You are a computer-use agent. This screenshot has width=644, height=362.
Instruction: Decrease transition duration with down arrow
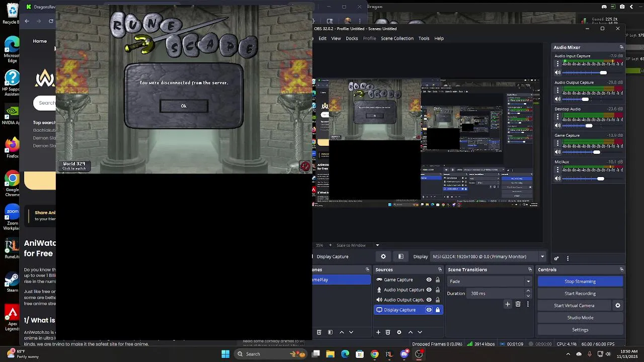point(528,296)
